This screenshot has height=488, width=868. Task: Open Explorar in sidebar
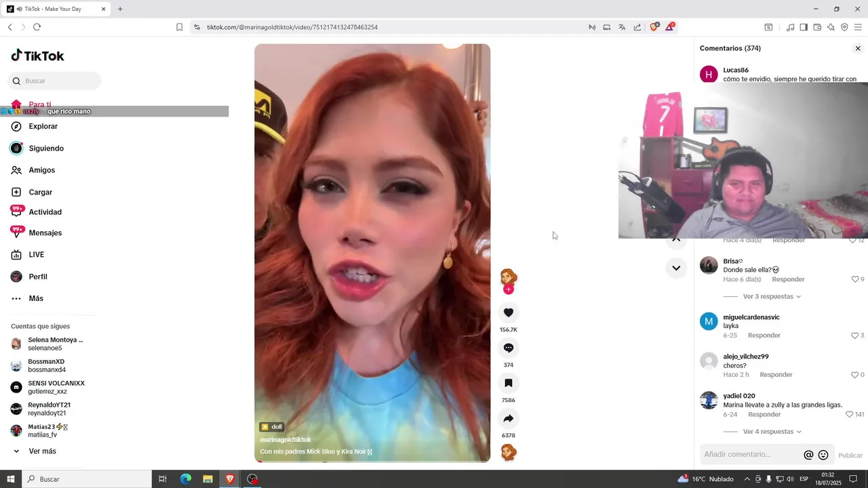point(43,126)
